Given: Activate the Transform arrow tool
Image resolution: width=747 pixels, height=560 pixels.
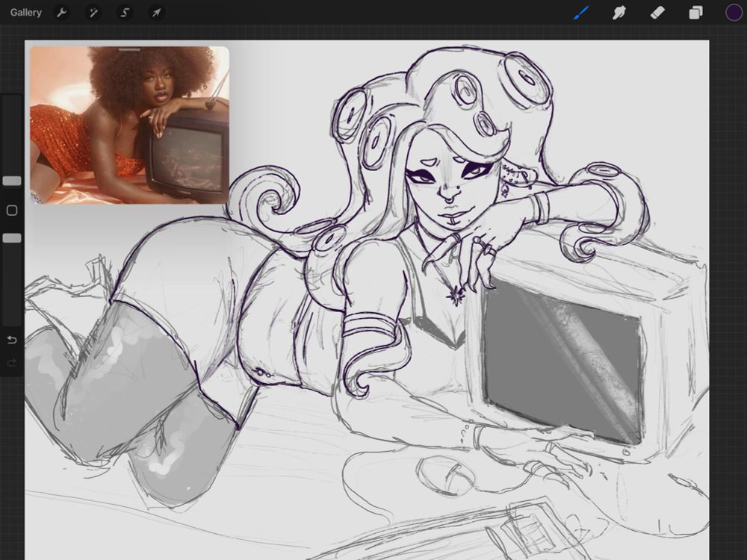Looking at the screenshot, I should (x=156, y=13).
